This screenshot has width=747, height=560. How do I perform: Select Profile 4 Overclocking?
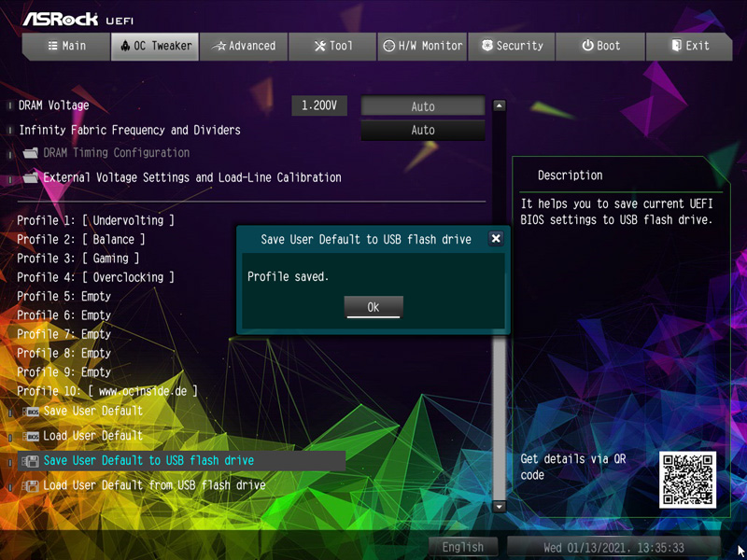point(96,277)
